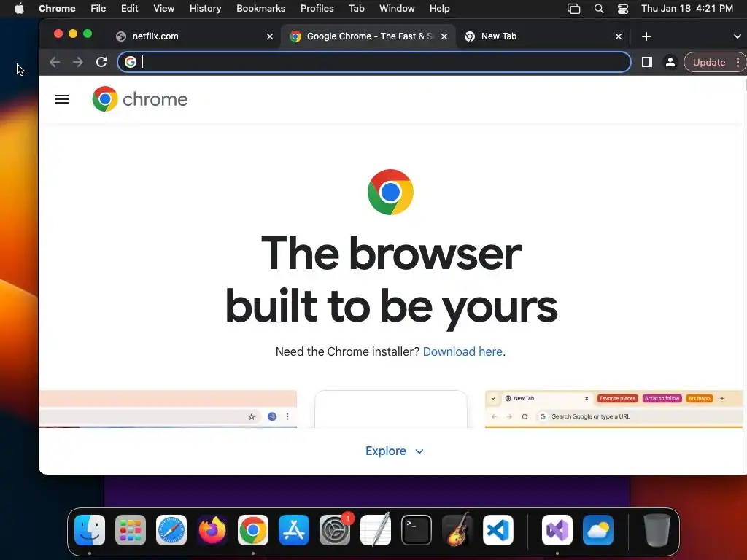Open the Bookmarks menu
The height and width of the screenshot is (560, 747).
(x=261, y=9)
